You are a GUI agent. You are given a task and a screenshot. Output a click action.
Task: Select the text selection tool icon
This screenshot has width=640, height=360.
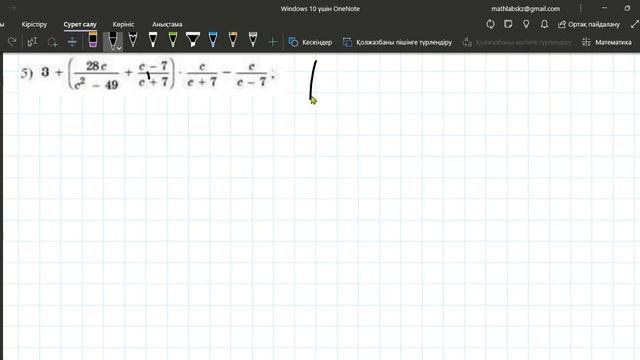[x=32, y=42]
